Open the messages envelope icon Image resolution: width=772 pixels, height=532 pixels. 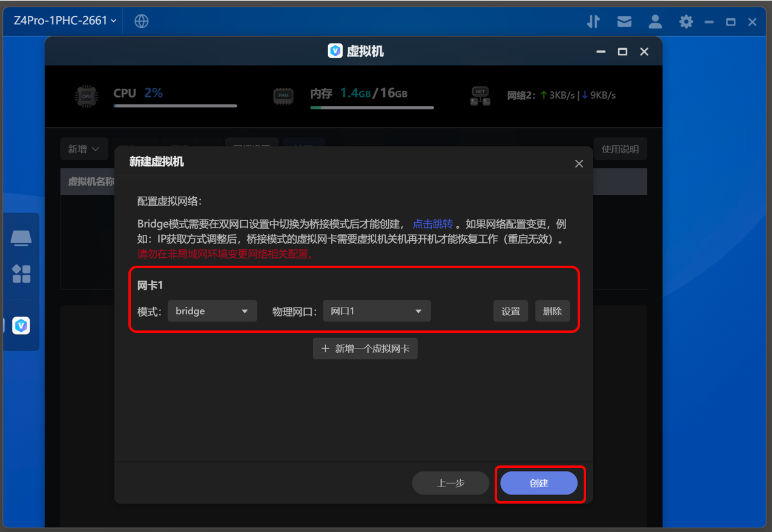point(624,21)
